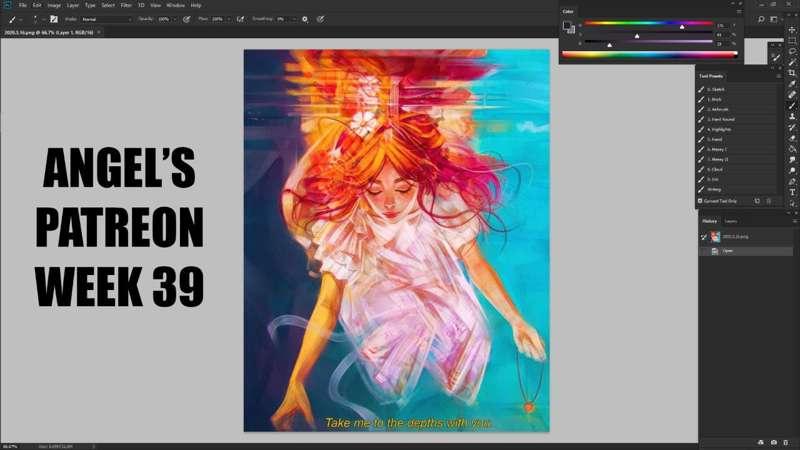
Task: Open the blending Mode dropdown
Action: point(106,19)
